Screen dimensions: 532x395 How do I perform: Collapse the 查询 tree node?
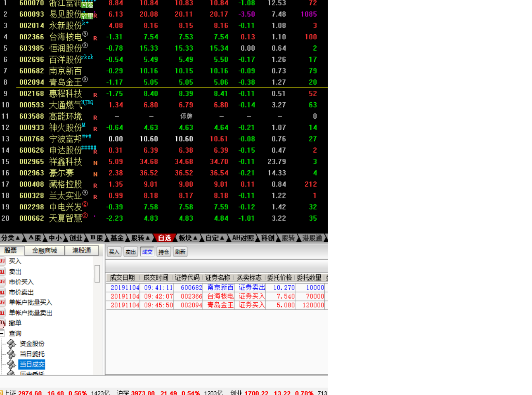2,334
